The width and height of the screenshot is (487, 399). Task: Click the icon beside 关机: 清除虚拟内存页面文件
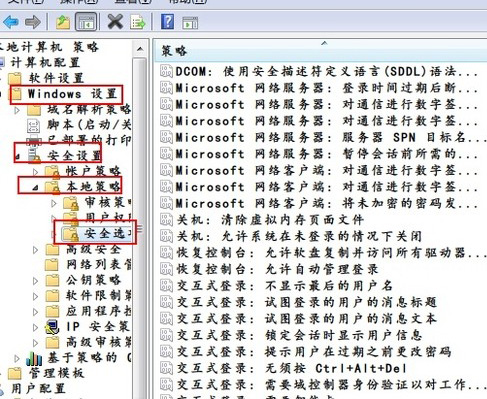pos(166,220)
